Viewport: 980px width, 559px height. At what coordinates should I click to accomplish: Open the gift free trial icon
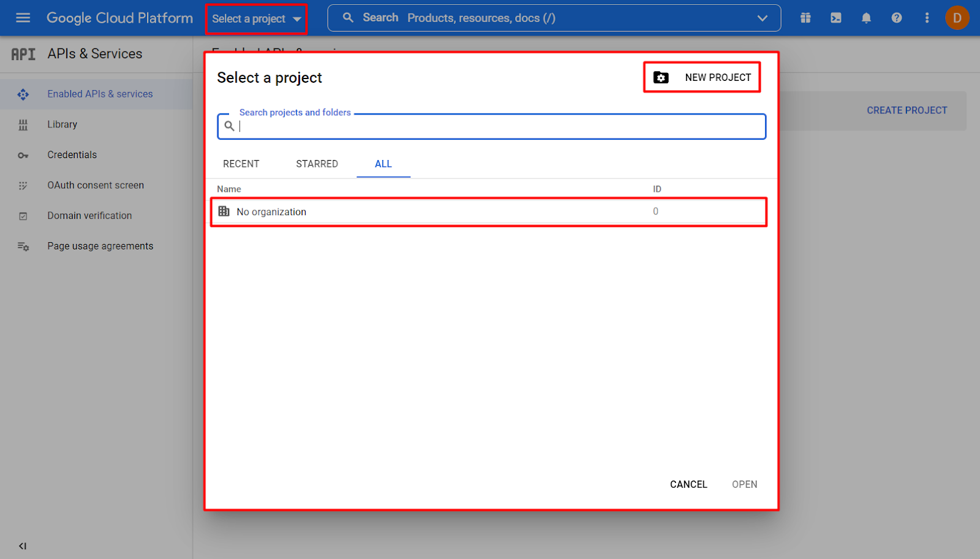point(805,18)
